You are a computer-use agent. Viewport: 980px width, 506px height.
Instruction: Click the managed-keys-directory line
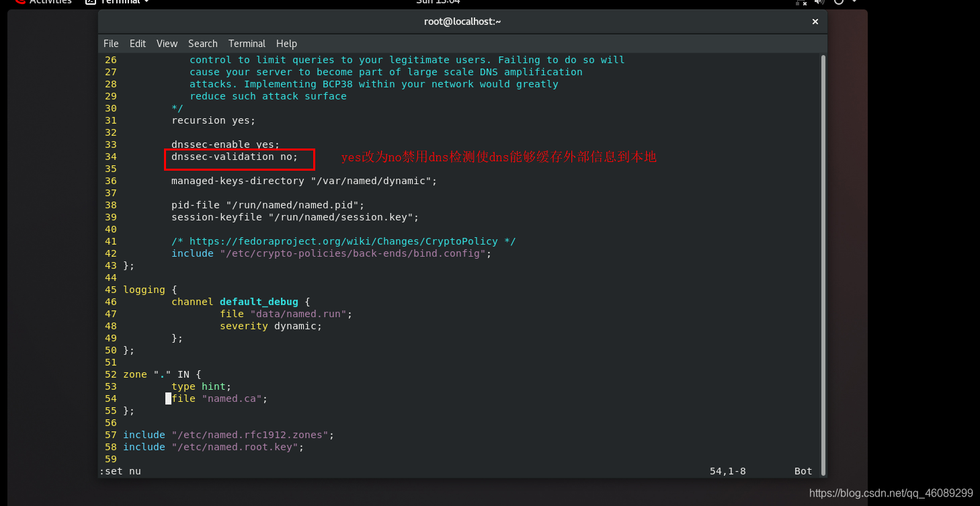[304, 181]
